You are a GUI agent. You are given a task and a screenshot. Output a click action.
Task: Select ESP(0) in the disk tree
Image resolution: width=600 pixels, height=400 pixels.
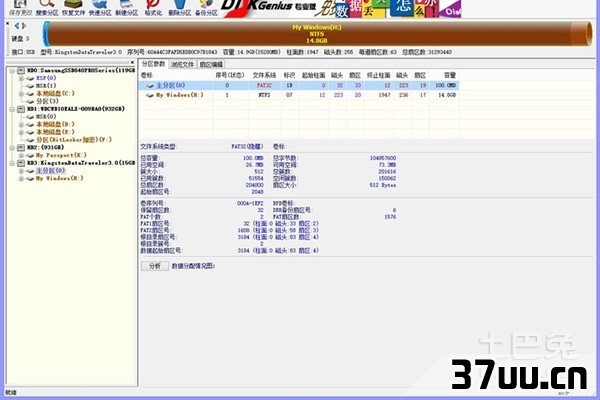[x=46, y=78]
